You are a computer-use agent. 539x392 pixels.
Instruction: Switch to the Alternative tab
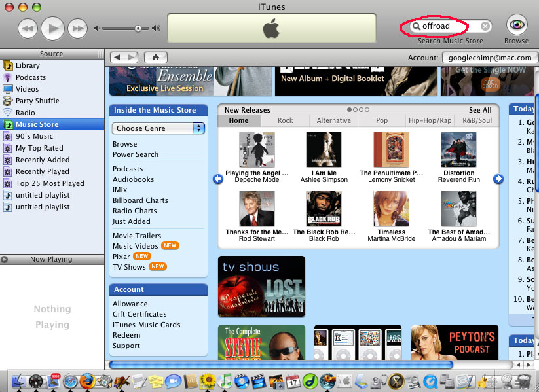(x=334, y=120)
